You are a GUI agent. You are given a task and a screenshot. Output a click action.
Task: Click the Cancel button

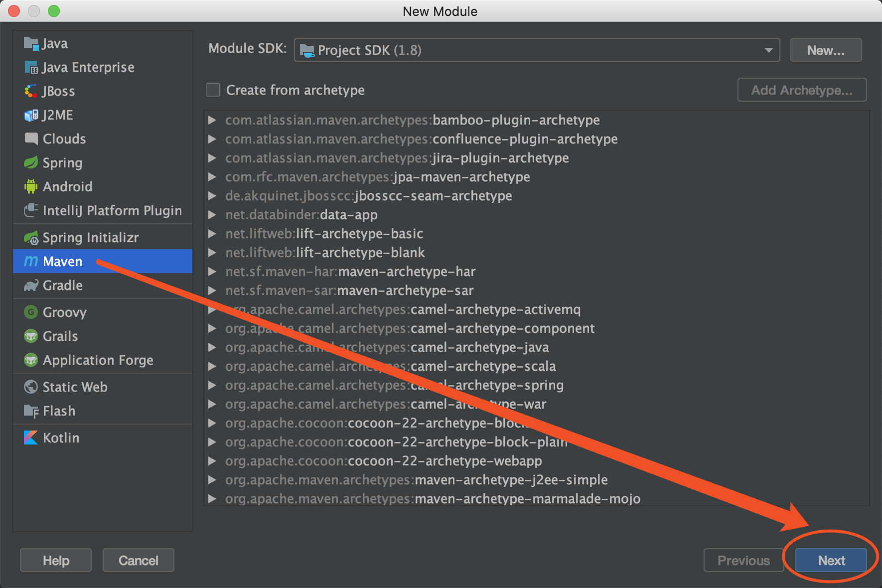[138, 561]
